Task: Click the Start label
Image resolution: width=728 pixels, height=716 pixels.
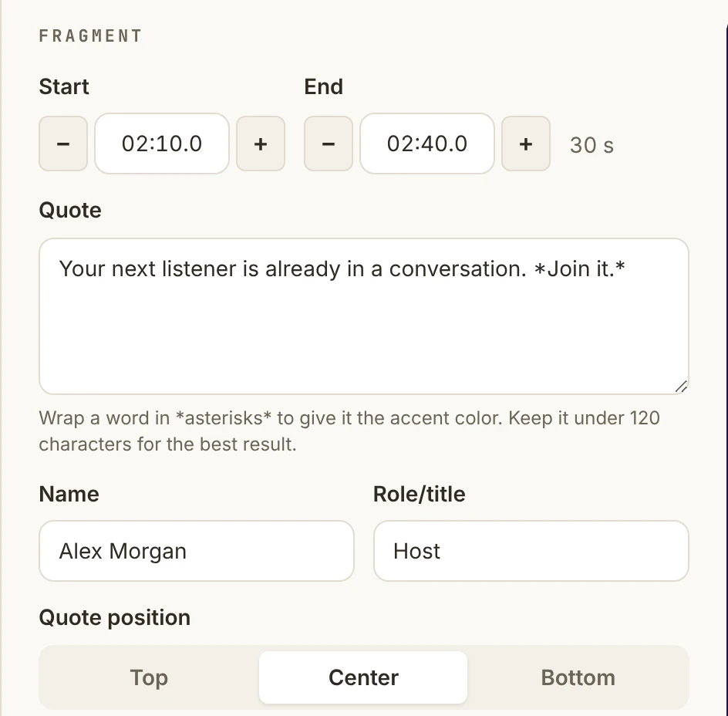Action: [64, 86]
